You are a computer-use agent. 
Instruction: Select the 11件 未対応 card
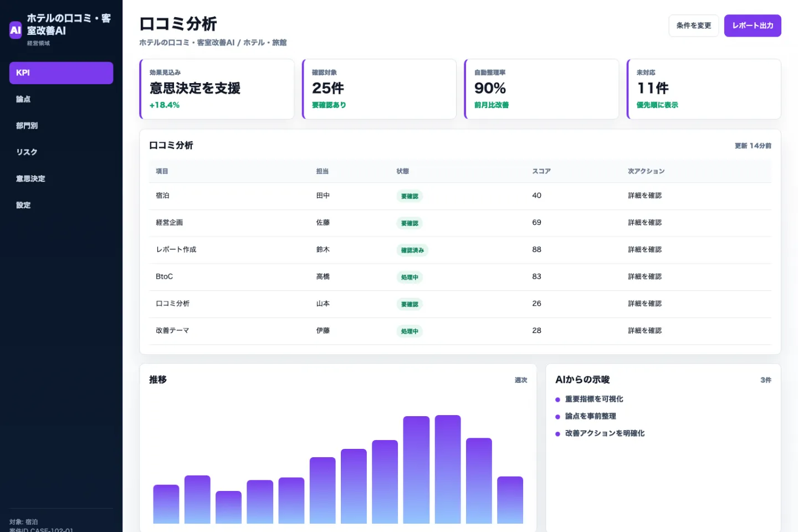[704, 89]
